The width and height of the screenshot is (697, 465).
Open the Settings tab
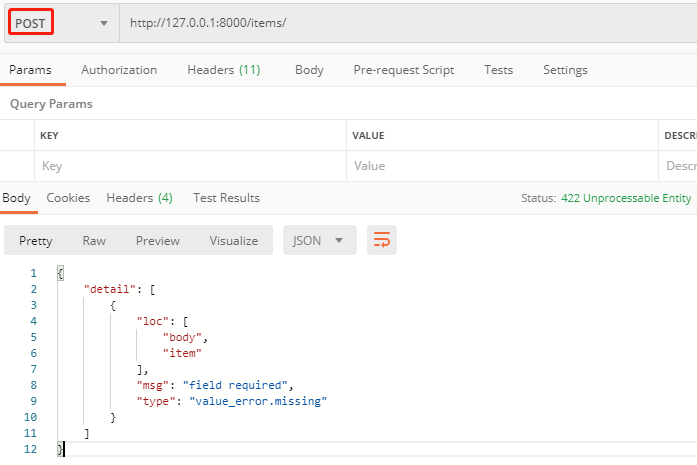(565, 70)
